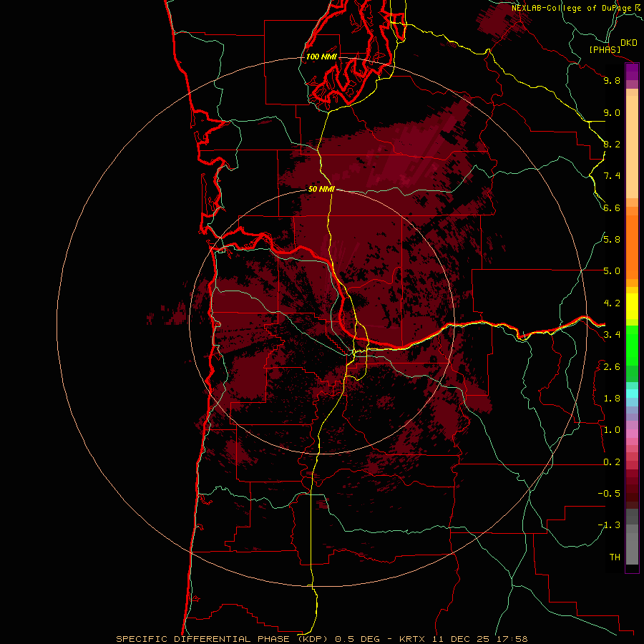Select the 6.6 legend value
The image size is (644, 644).
(612, 208)
